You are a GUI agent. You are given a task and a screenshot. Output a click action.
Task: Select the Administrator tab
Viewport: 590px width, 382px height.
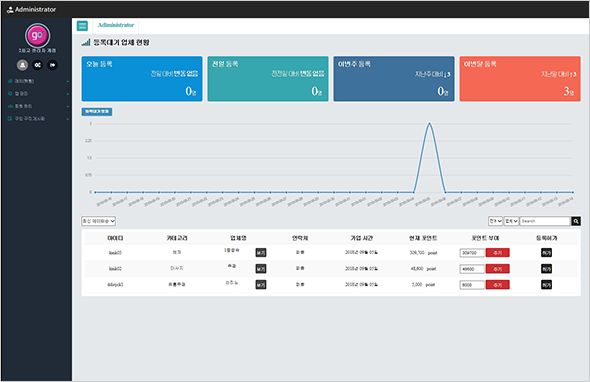click(116, 25)
